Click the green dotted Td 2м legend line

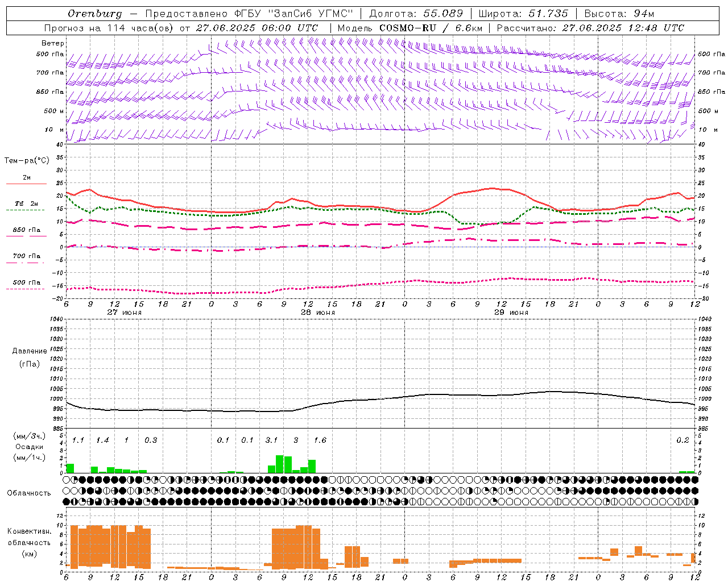25,210
